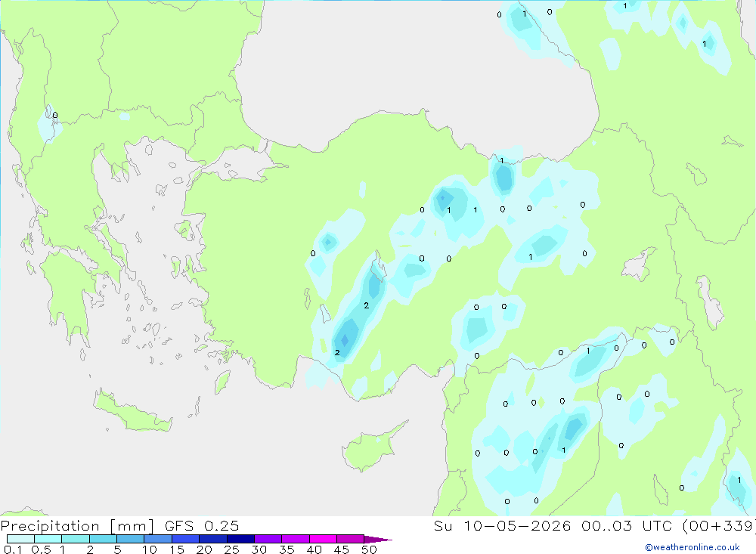The image size is (756, 554).
Task: Click the "50" legend scale label
Action: (x=370, y=549)
